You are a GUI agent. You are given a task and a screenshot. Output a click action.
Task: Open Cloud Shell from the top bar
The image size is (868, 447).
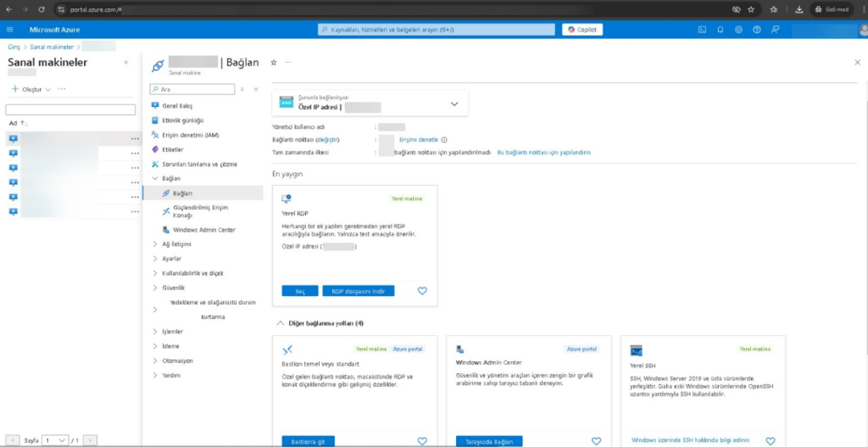702,29
